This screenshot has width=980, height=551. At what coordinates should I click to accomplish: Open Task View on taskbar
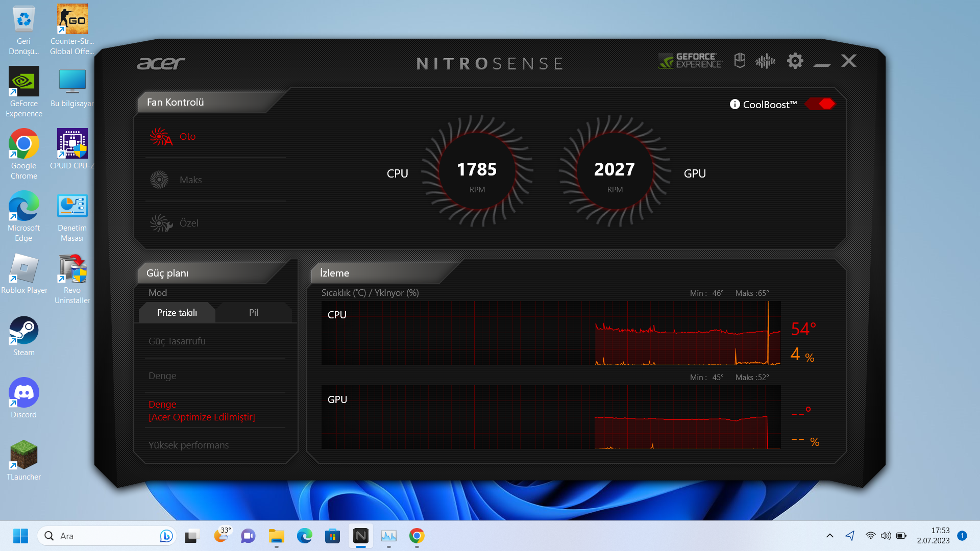[x=191, y=536]
